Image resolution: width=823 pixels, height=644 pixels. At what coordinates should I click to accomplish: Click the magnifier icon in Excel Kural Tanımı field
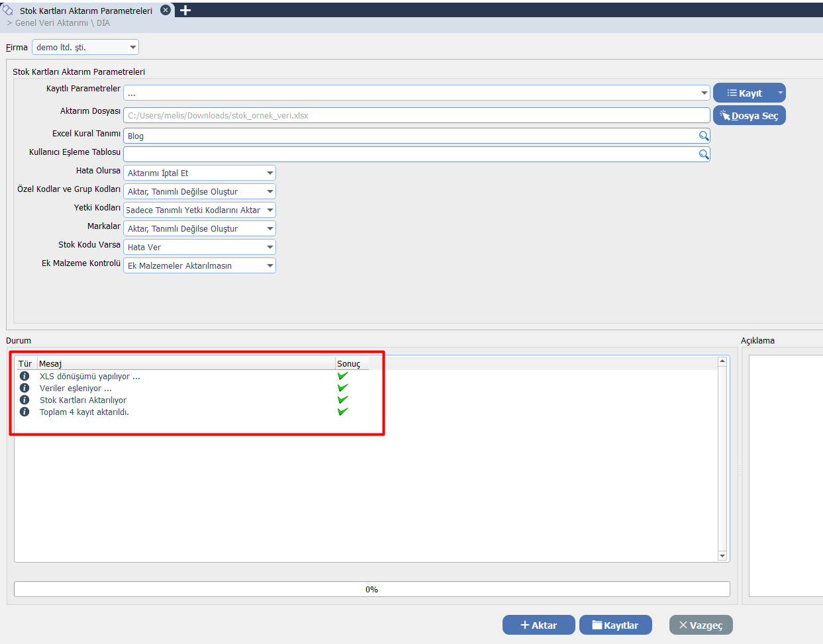pyautogui.click(x=703, y=136)
